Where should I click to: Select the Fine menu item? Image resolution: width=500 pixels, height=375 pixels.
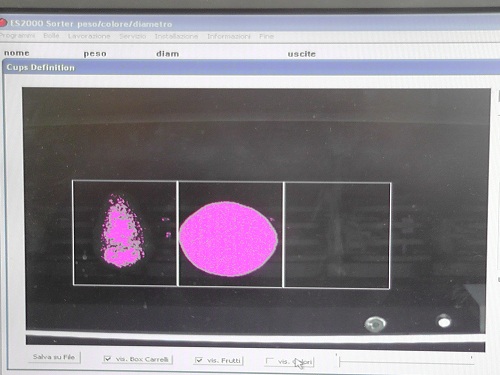coord(266,36)
